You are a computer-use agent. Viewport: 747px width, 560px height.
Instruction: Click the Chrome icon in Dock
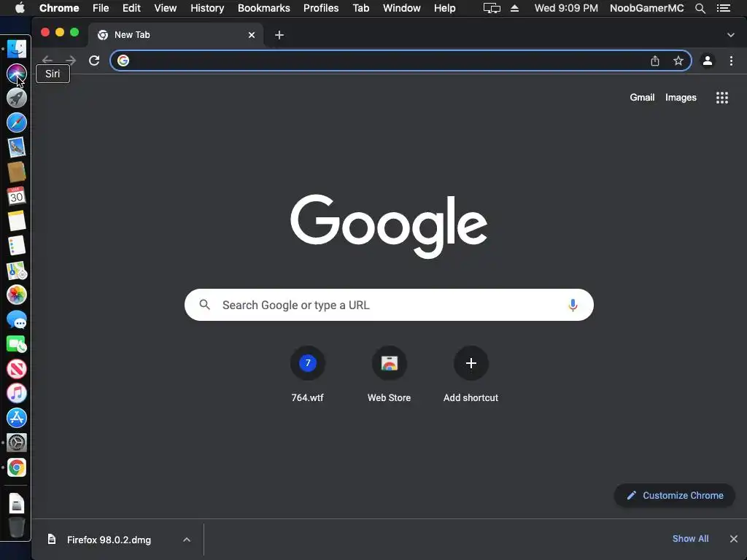(17, 467)
